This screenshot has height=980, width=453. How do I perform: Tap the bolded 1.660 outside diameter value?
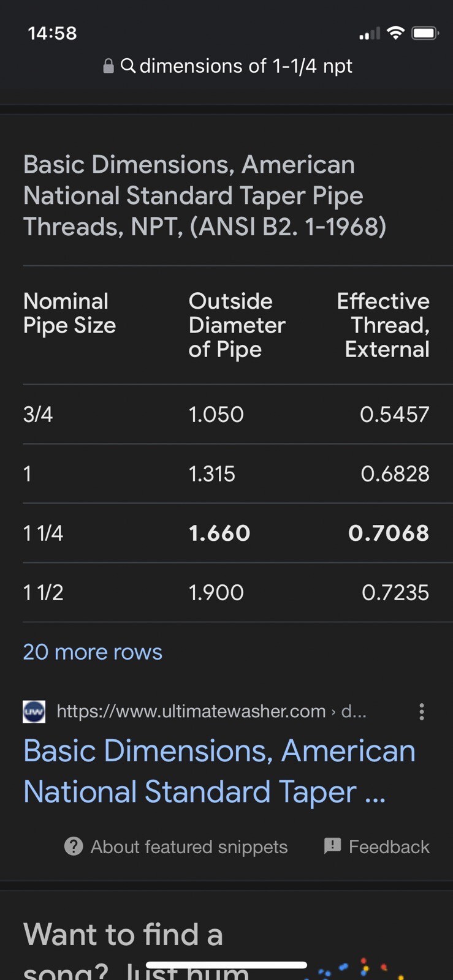tap(219, 533)
